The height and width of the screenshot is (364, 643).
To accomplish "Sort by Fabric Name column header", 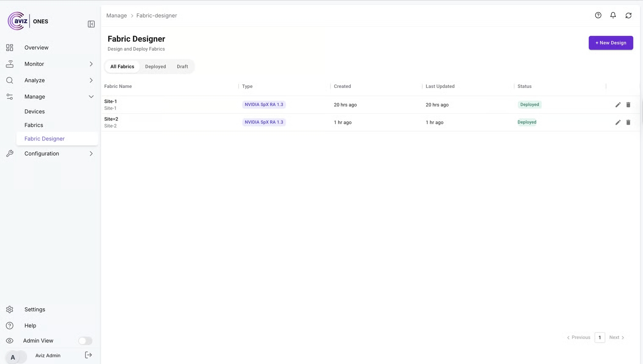I will (118, 86).
